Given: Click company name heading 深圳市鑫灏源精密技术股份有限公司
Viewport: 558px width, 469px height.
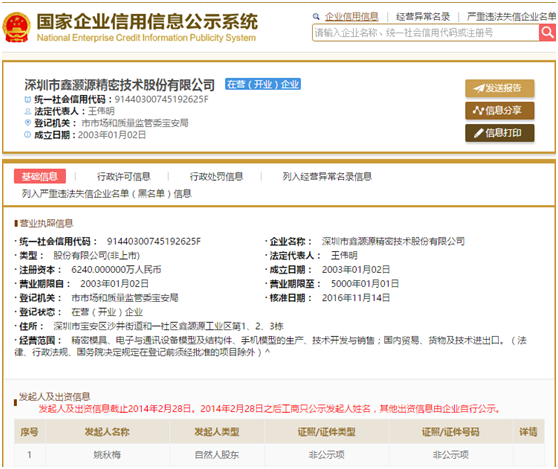Looking at the screenshot, I should (x=120, y=85).
